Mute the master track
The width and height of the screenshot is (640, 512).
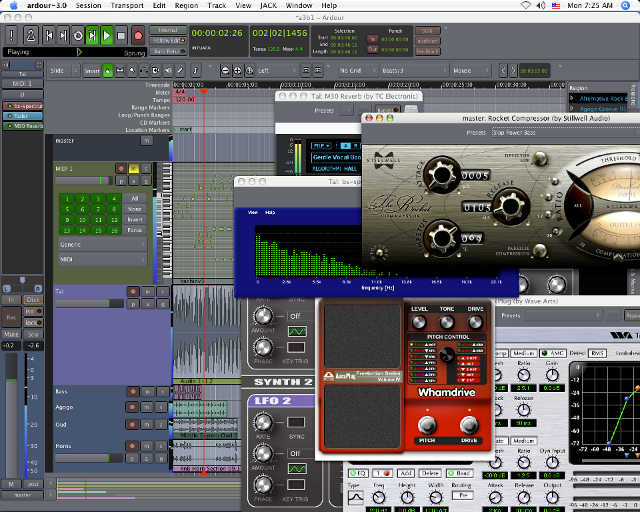[x=147, y=140]
